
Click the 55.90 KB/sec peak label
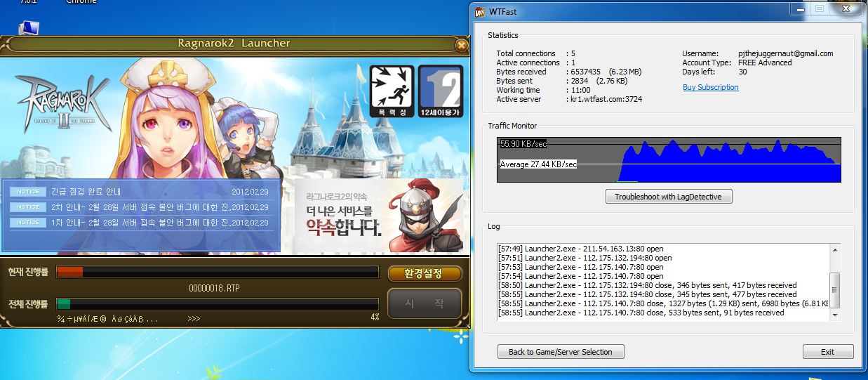tap(523, 143)
